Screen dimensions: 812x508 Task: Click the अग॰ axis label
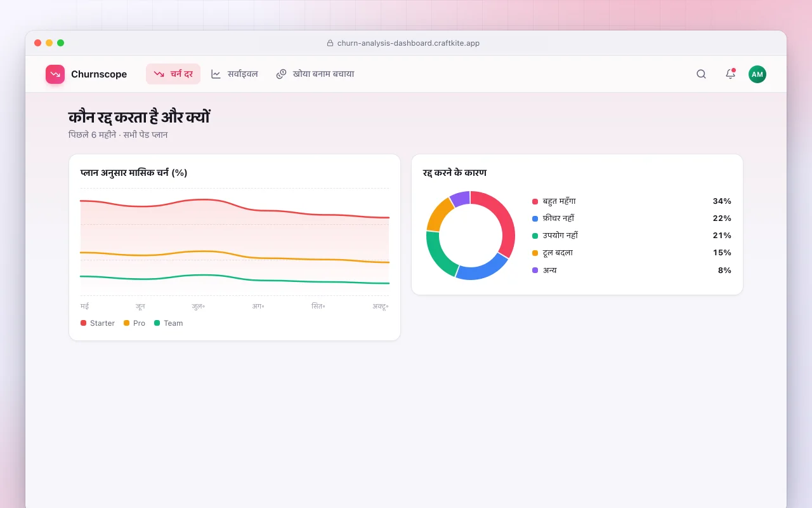pyautogui.click(x=258, y=306)
